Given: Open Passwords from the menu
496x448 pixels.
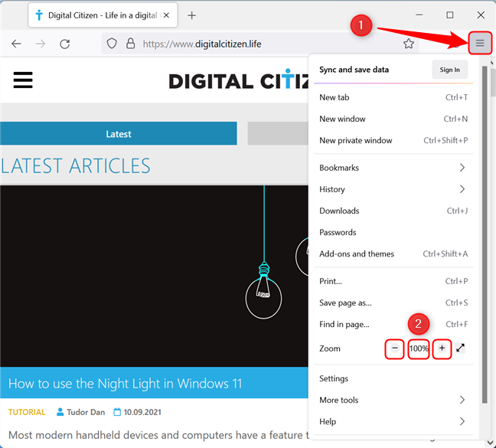Looking at the screenshot, I should 393,232.
